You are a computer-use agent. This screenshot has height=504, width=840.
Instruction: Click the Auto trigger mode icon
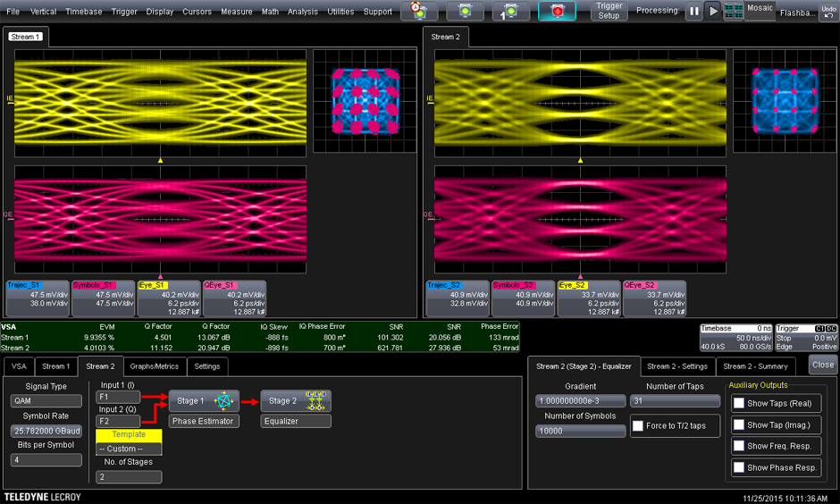418,12
